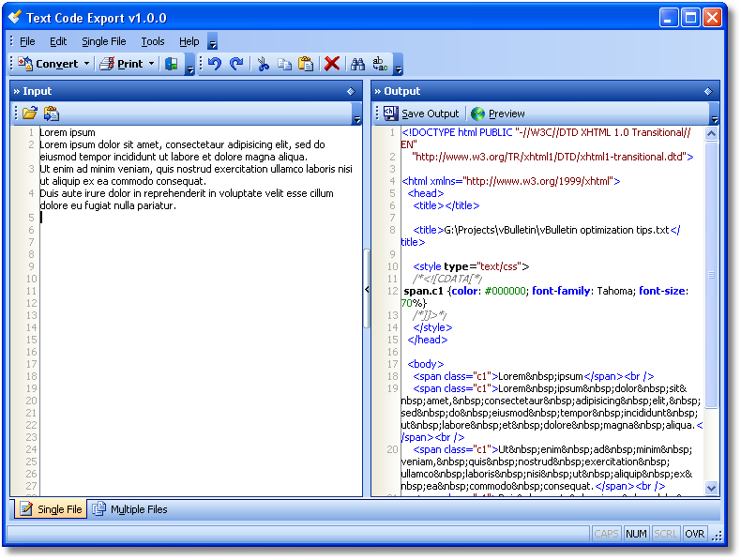Open the Edit menu
Screen dimensions: 741x560
(x=58, y=41)
